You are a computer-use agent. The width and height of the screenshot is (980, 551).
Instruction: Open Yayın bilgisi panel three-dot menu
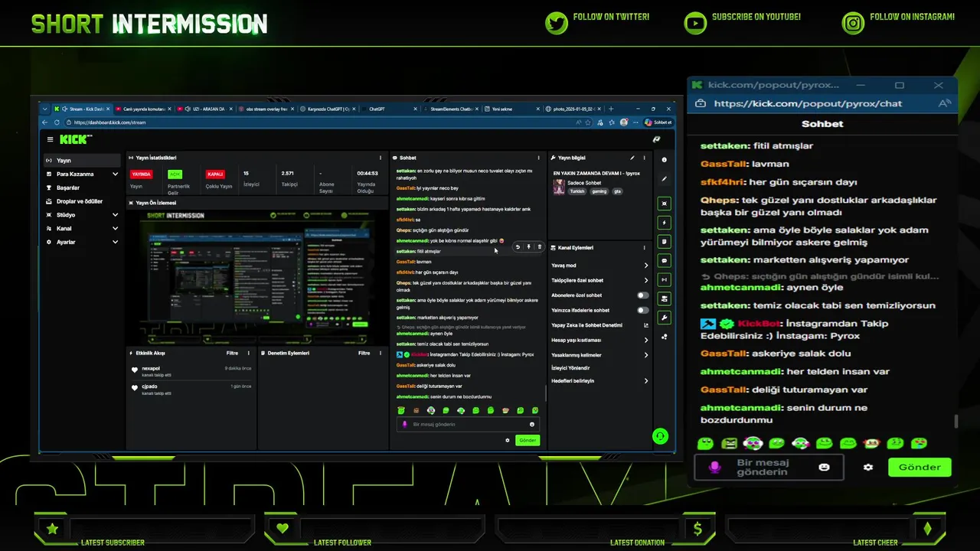tap(644, 158)
